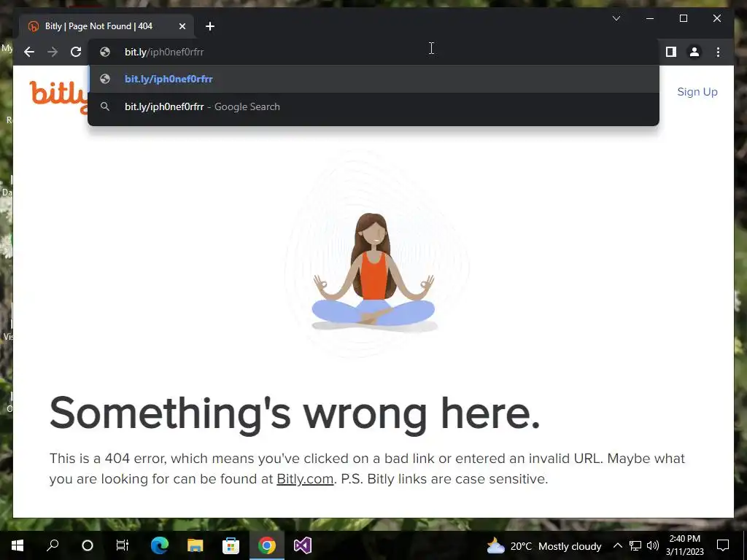747x560 pixels.
Task: Open the tab search chevron
Action: 616,18
